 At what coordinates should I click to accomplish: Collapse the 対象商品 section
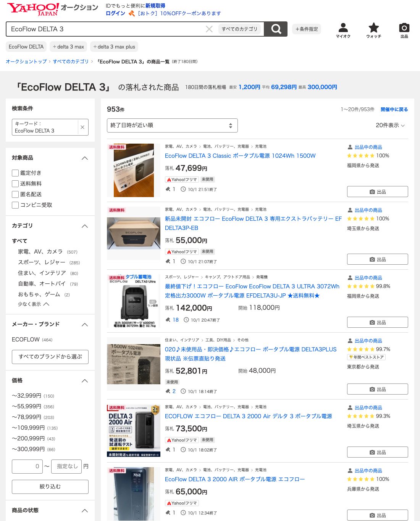85,158
